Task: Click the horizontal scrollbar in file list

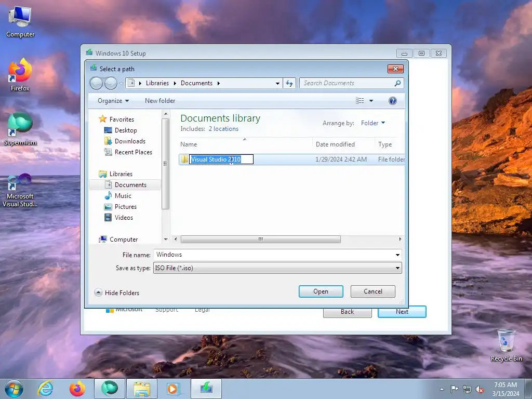Action: click(x=261, y=239)
